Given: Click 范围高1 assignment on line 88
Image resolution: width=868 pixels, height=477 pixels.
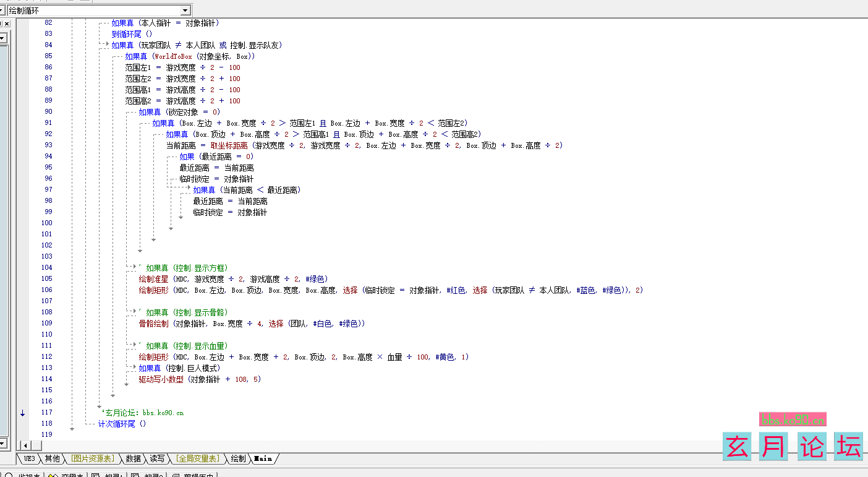Looking at the screenshot, I should pos(182,90).
